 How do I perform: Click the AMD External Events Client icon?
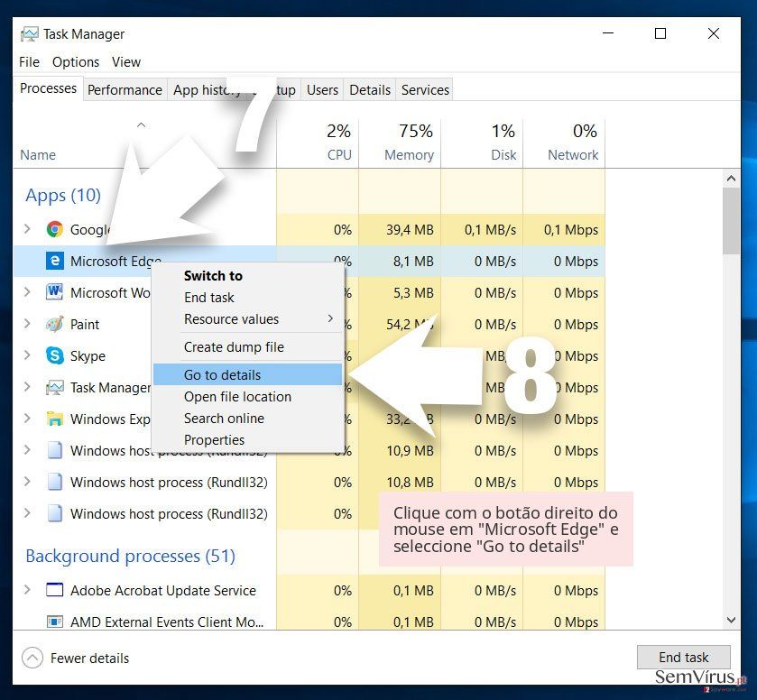[54, 622]
